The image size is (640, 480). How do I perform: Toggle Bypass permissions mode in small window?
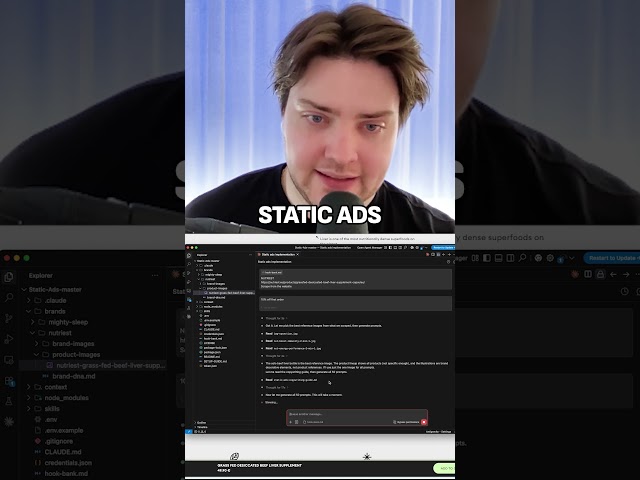(x=406, y=422)
